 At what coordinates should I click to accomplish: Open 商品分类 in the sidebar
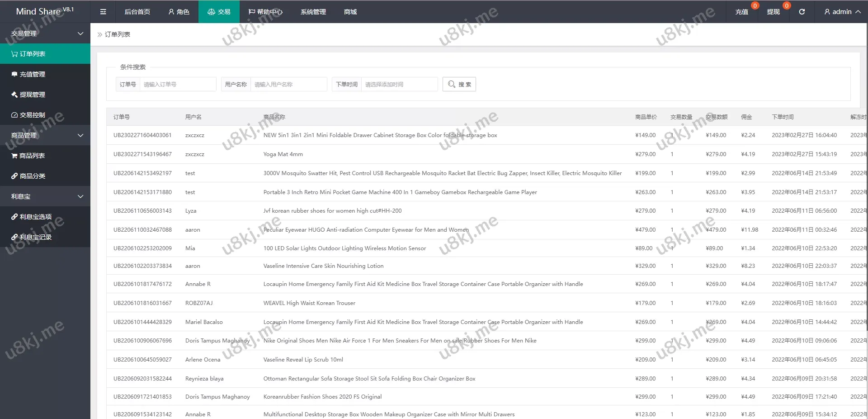[x=32, y=176]
